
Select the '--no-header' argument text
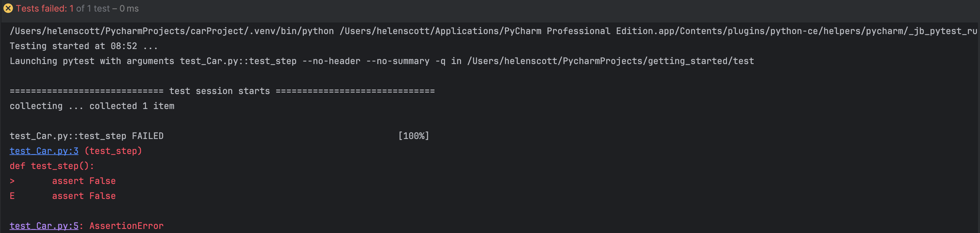(x=329, y=61)
